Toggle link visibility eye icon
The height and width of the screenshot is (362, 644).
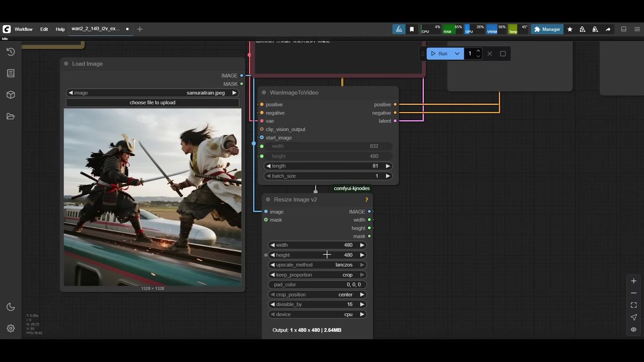(x=634, y=329)
